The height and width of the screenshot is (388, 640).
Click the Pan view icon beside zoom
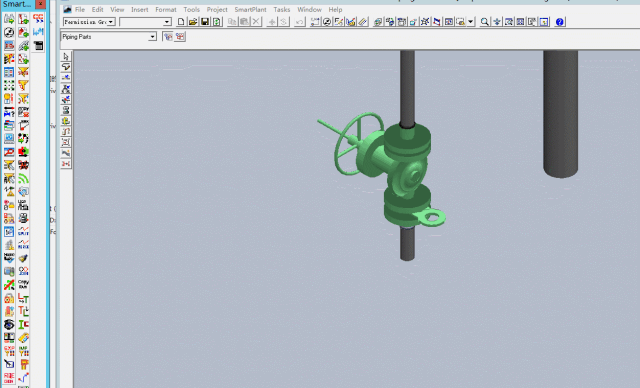tap(497, 22)
